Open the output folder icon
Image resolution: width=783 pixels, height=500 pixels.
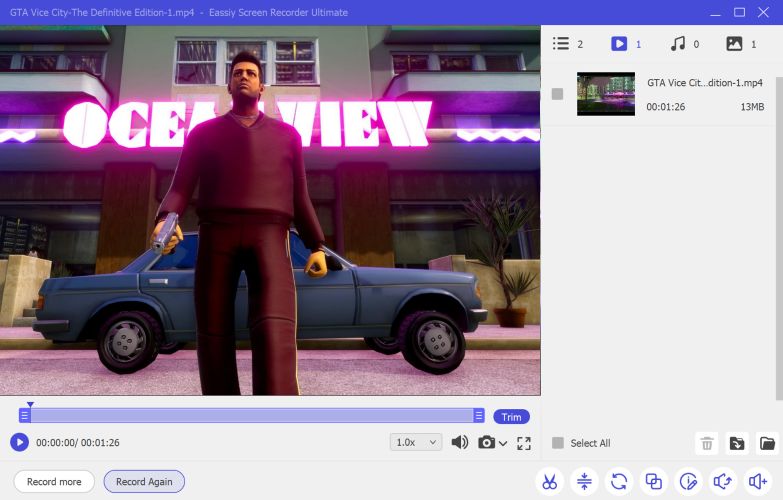tap(767, 443)
